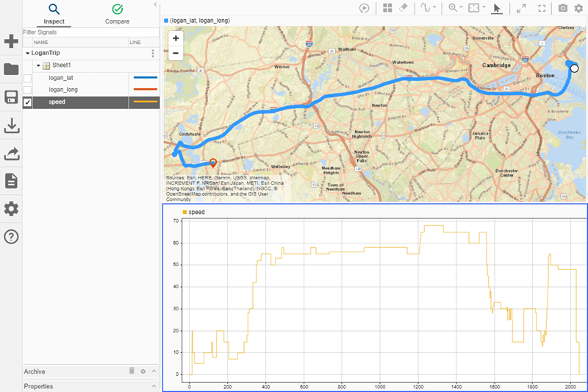This screenshot has width=588, height=392.
Task: Expand the Properties panel
Action: (154, 386)
